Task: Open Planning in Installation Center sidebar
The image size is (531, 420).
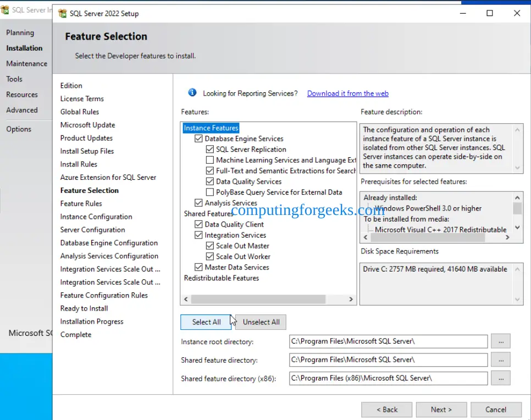Action: (x=20, y=33)
